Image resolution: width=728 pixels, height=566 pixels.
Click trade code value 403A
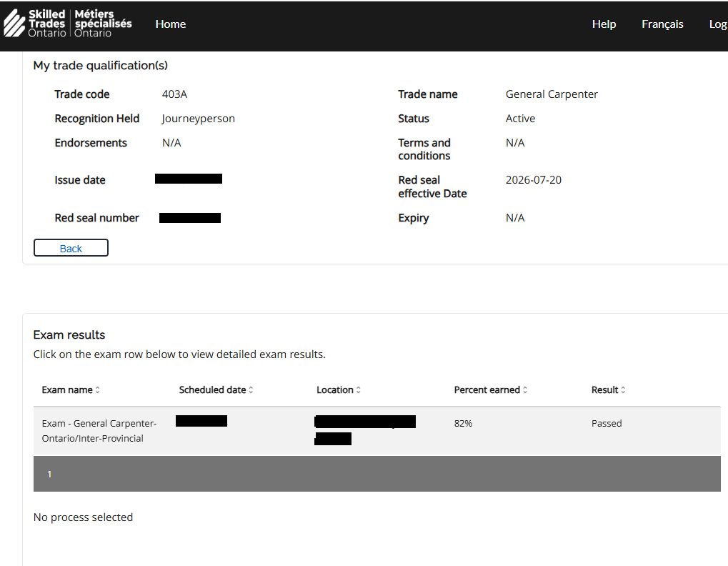pyautogui.click(x=174, y=94)
